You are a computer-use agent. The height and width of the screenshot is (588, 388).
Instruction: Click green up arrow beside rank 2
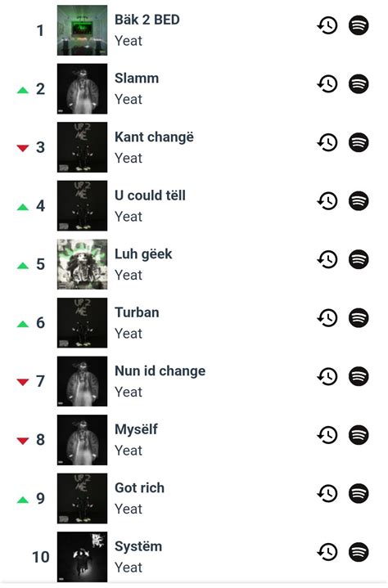(x=23, y=90)
